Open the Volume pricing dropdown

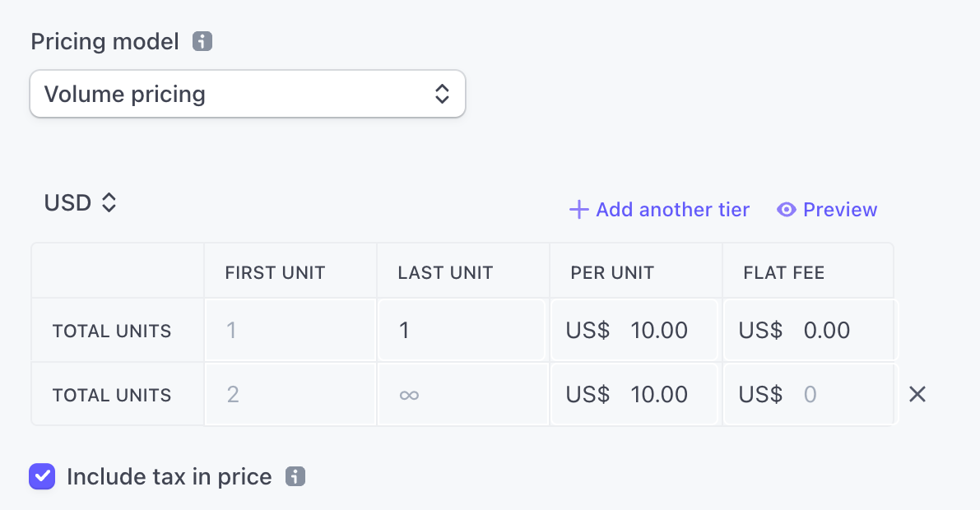pyautogui.click(x=248, y=94)
